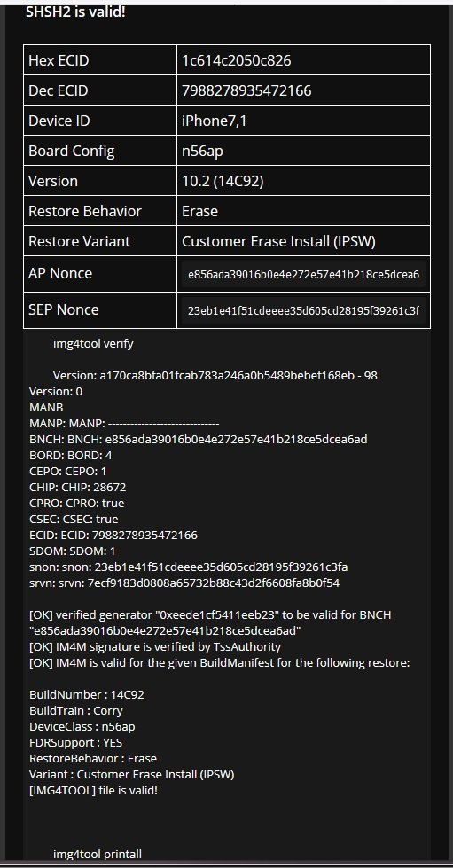
Task: Click the Version value 10.2 (14C92)
Action: [223, 181]
